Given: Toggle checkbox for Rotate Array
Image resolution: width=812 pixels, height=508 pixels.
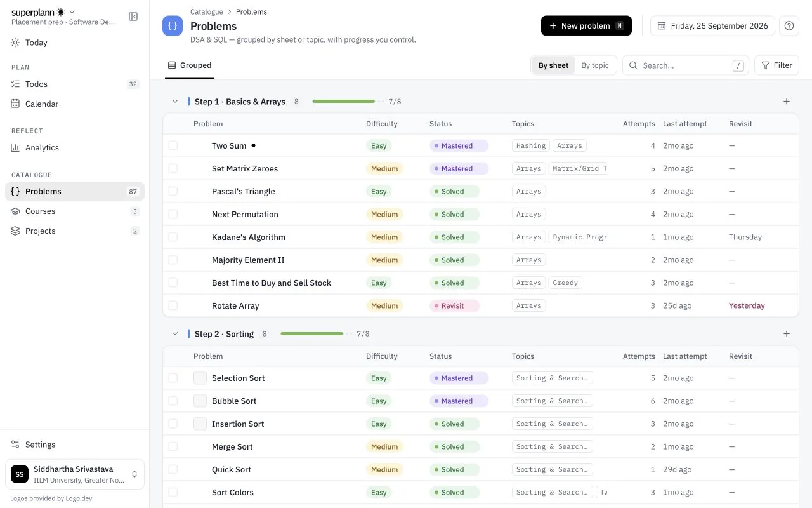Looking at the screenshot, I should (173, 305).
